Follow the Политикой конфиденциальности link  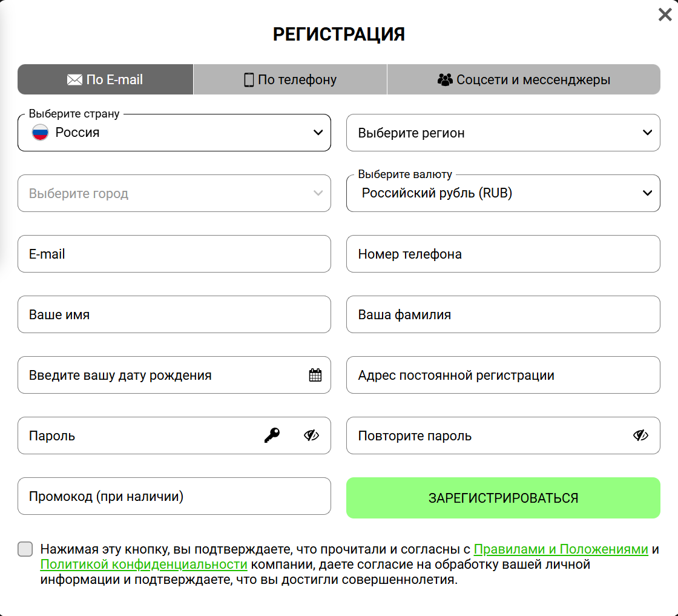(x=144, y=565)
